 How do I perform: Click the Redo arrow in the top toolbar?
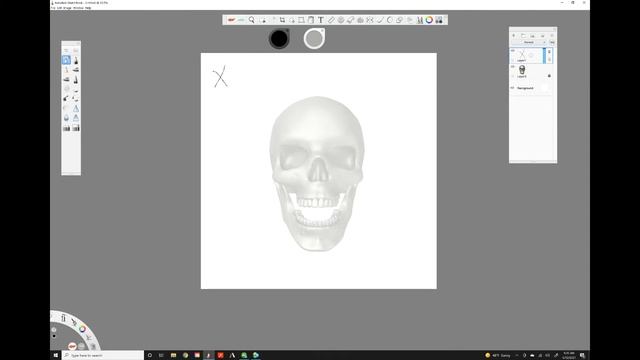(x=241, y=20)
